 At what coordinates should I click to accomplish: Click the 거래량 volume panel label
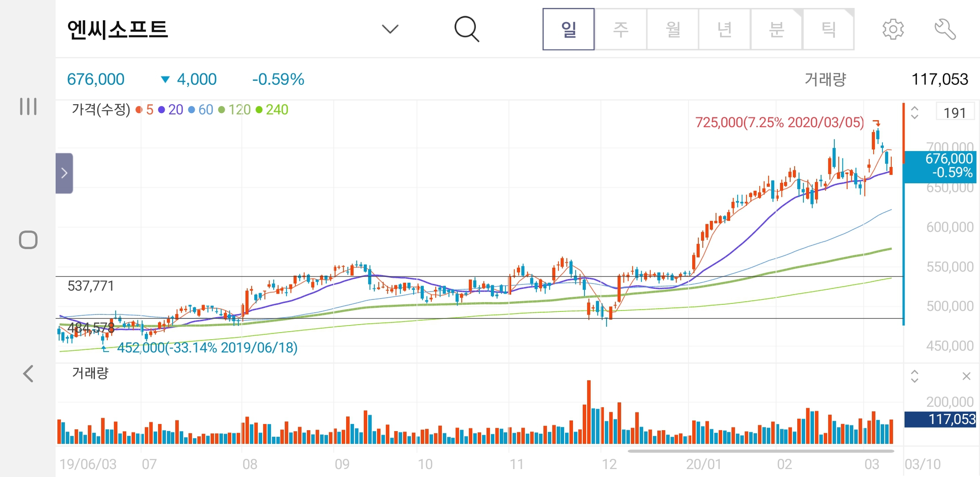(x=90, y=373)
